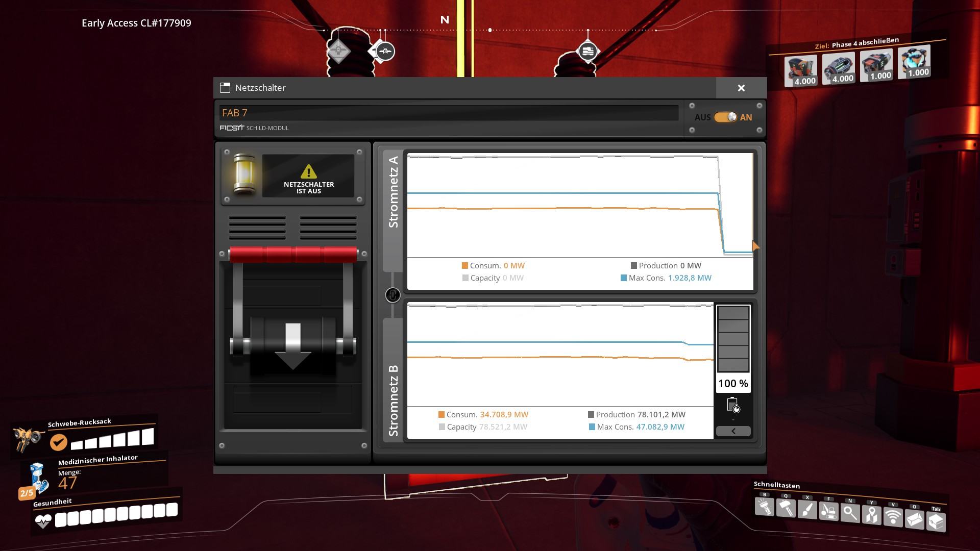Click the yellow indicator lamp
The width and height of the screenshot is (980, 551).
pos(243,175)
